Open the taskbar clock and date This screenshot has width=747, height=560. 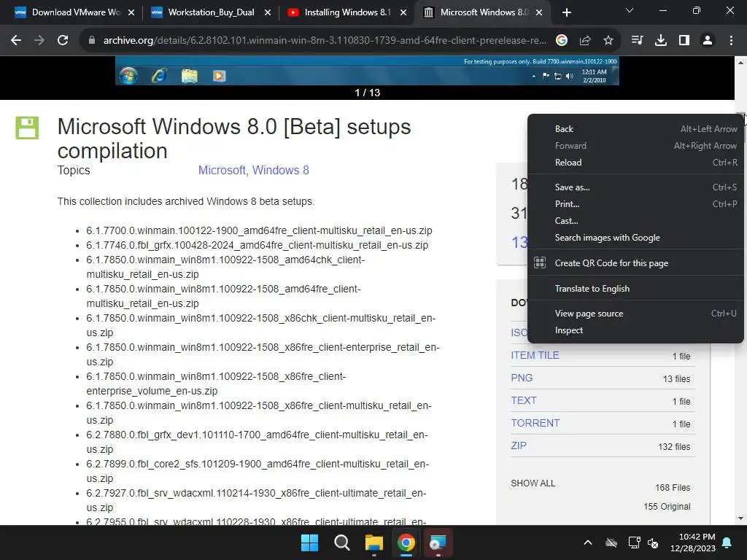(x=693, y=542)
